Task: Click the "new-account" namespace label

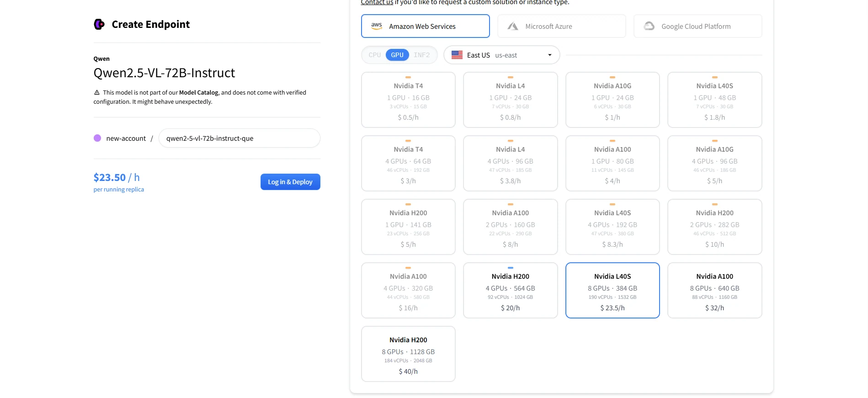Action: [x=126, y=138]
